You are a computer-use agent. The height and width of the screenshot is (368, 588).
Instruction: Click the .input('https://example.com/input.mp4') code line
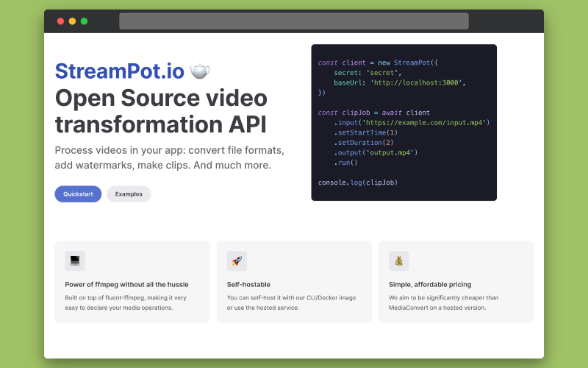pos(412,122)
